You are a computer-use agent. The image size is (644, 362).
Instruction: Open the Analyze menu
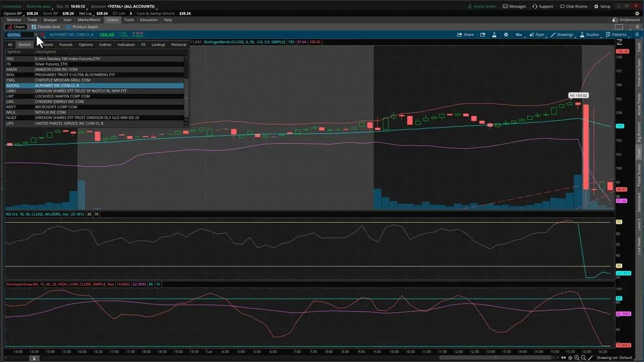(50, 20)
